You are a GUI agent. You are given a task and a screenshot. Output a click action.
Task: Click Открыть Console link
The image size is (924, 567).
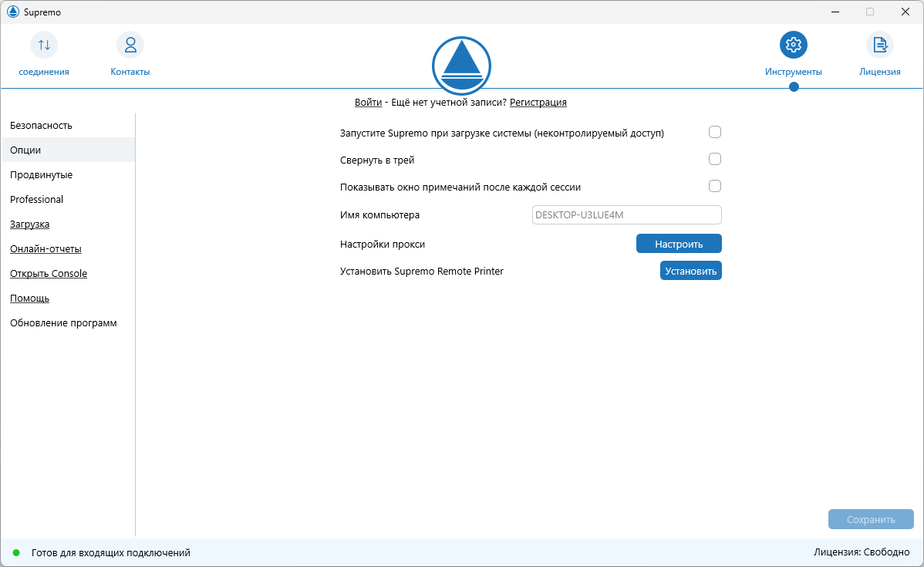tap(48, 273)
